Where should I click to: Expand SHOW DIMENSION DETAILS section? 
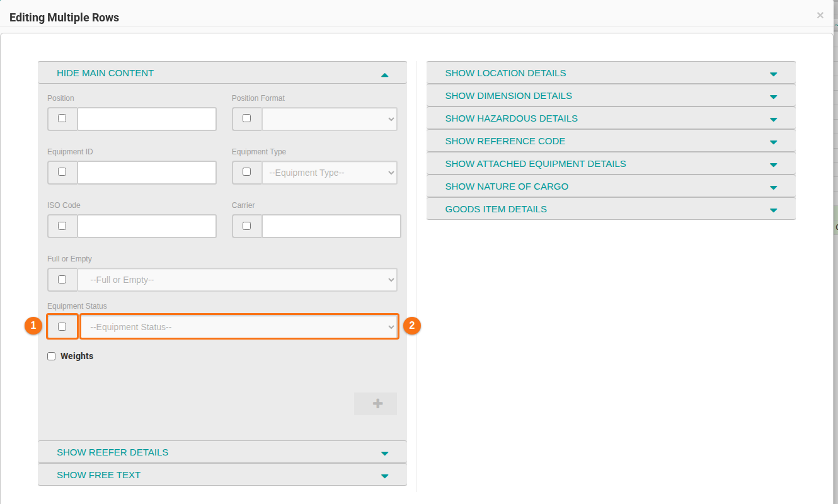tap(611, 96)
